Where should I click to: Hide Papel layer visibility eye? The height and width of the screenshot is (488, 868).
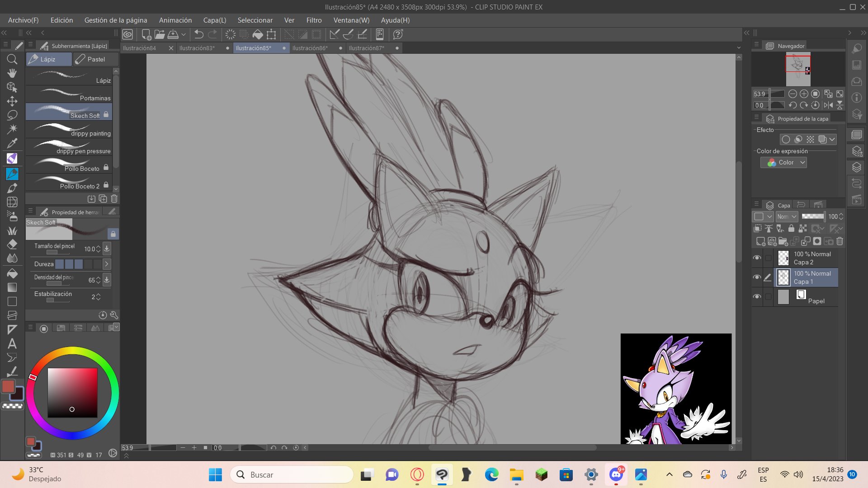tap(757, 297)
